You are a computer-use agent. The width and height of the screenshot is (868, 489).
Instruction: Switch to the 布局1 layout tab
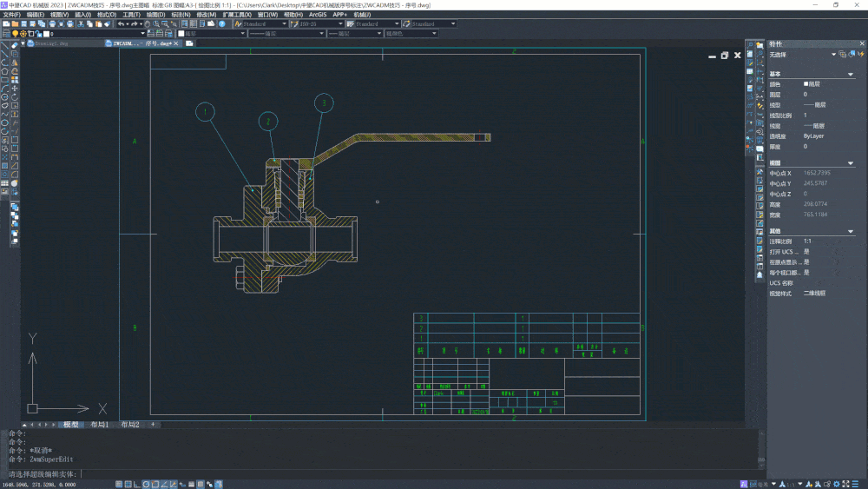tap(99, 425)
